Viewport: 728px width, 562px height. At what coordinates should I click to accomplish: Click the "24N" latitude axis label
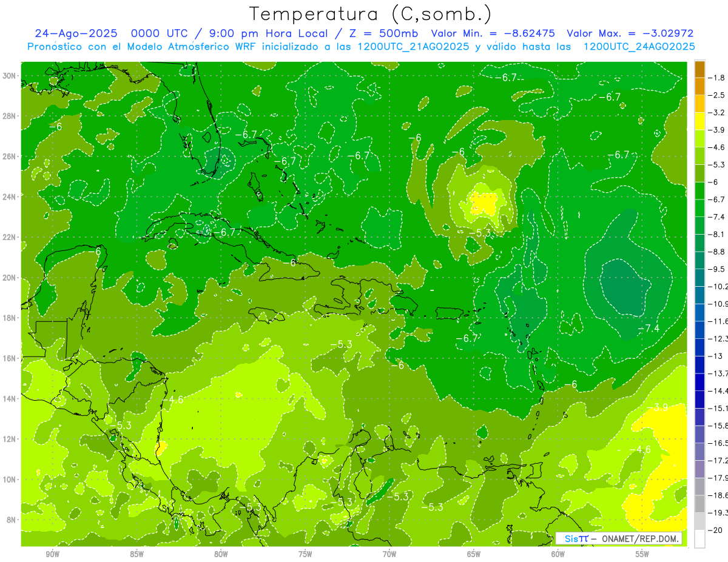tap(10, 196)
